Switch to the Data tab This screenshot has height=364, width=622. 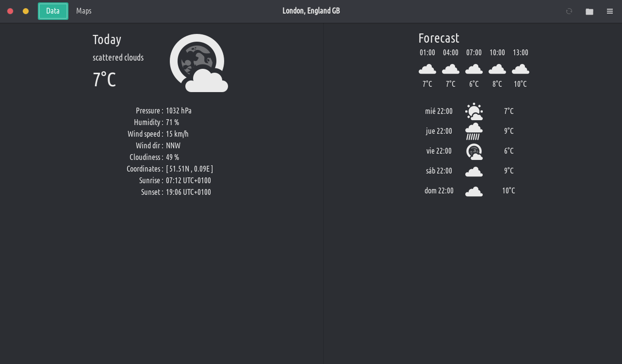click(x=53, y=11)
